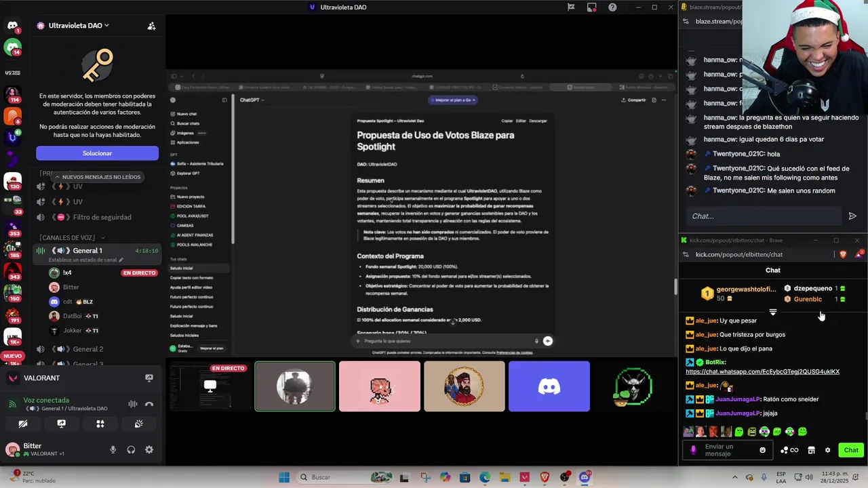This screenshot has width=868, height=488.
Task: Open the activities shapes icon
Action: (100, 424)
